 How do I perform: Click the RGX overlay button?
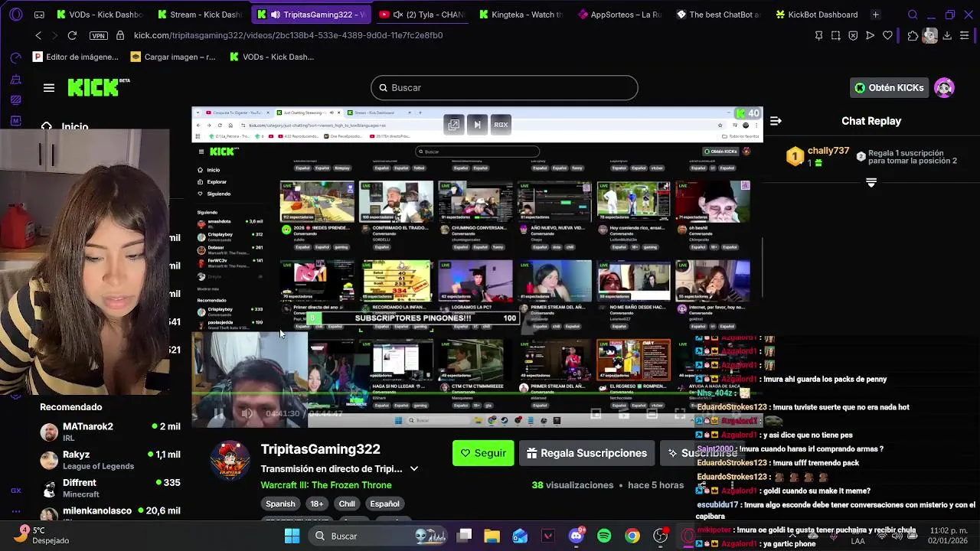pyautogui.click(x=501, y=125)
